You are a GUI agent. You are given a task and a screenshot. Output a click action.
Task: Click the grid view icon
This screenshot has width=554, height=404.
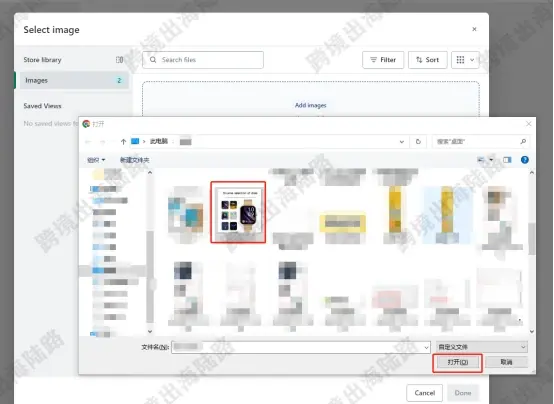[x=460, y=60]
